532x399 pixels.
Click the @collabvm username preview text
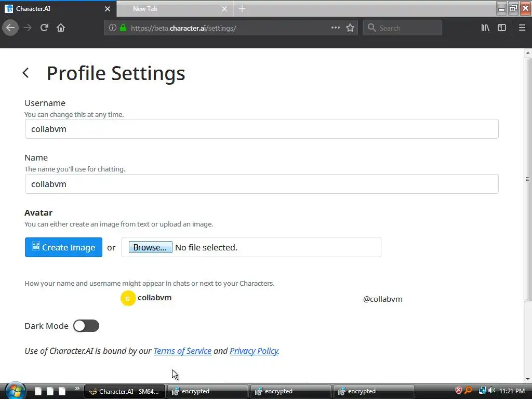383,299
